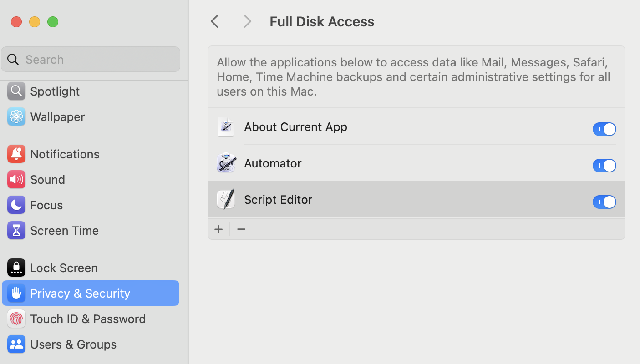The width and height of the screenshot is (640, 364).
Task: Click the Notifications bell icon
Action: point(16,154)
